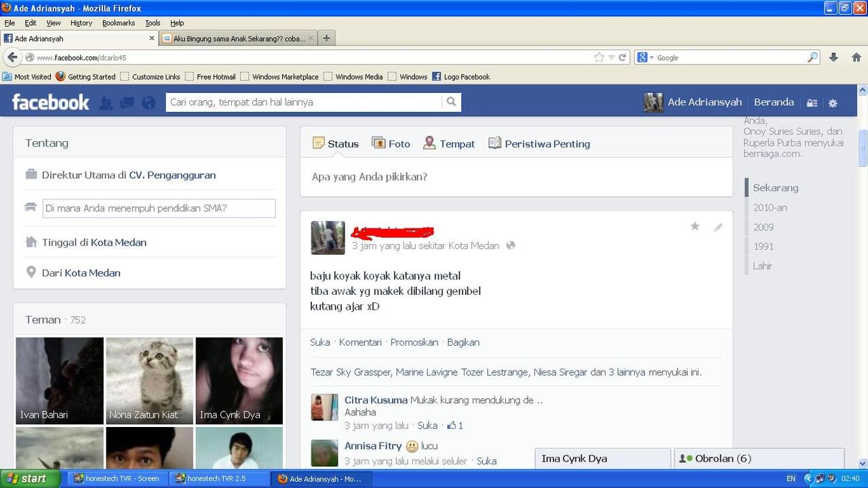This screenshot has width=868, height=488.
Task: Bookmark this page with star icon
Action: 599,58
